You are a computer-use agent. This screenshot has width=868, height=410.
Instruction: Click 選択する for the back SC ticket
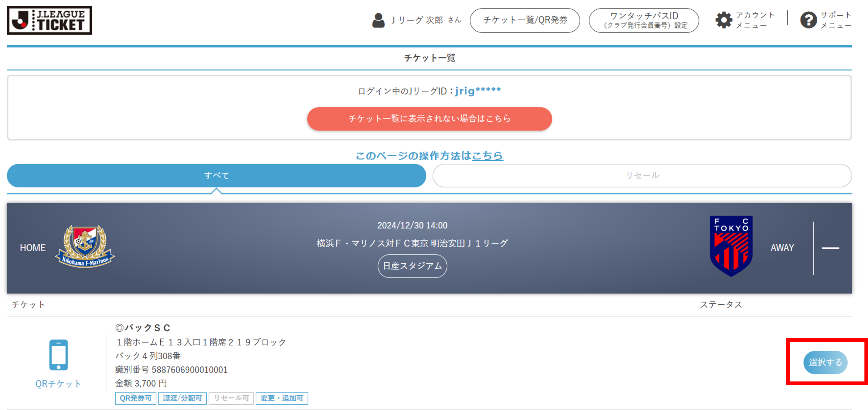click(x=825, y=363)
